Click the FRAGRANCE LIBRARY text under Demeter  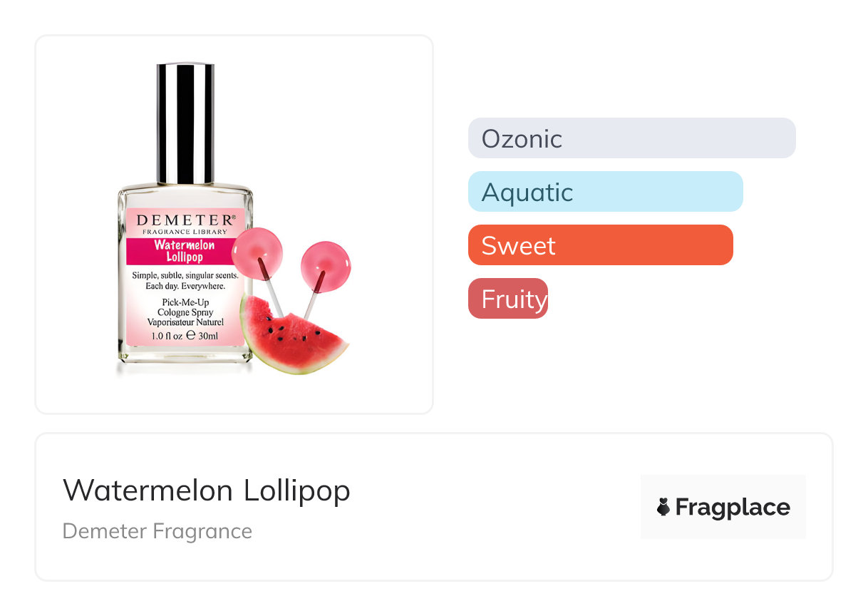click(x=185, y=232)
